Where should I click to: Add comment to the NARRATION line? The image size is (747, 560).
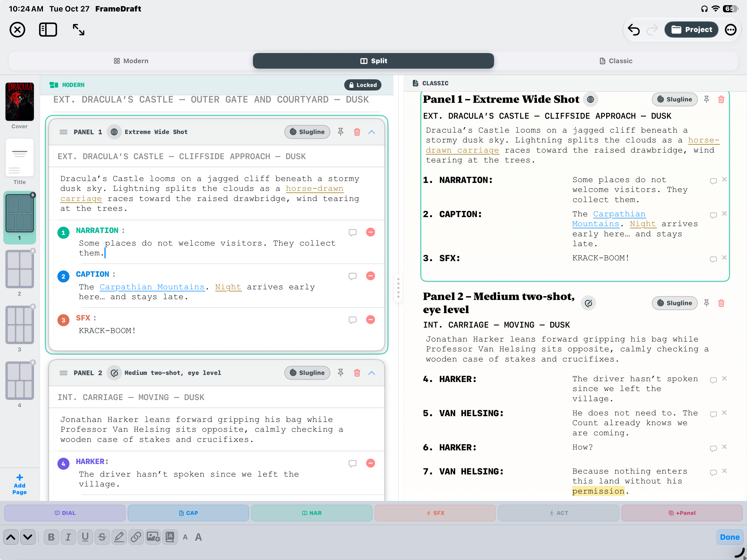tap(352, 232)
